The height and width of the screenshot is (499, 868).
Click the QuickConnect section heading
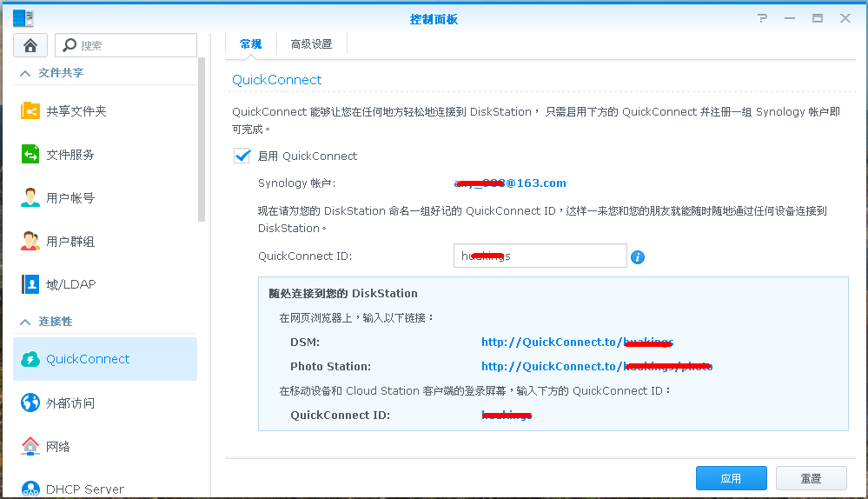[x=277, y=80]
